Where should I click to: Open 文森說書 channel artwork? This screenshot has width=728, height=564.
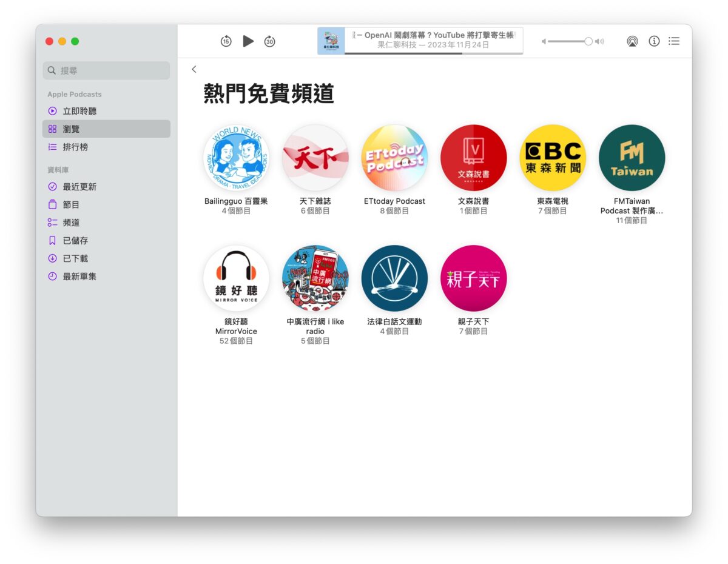click(473, 158)
